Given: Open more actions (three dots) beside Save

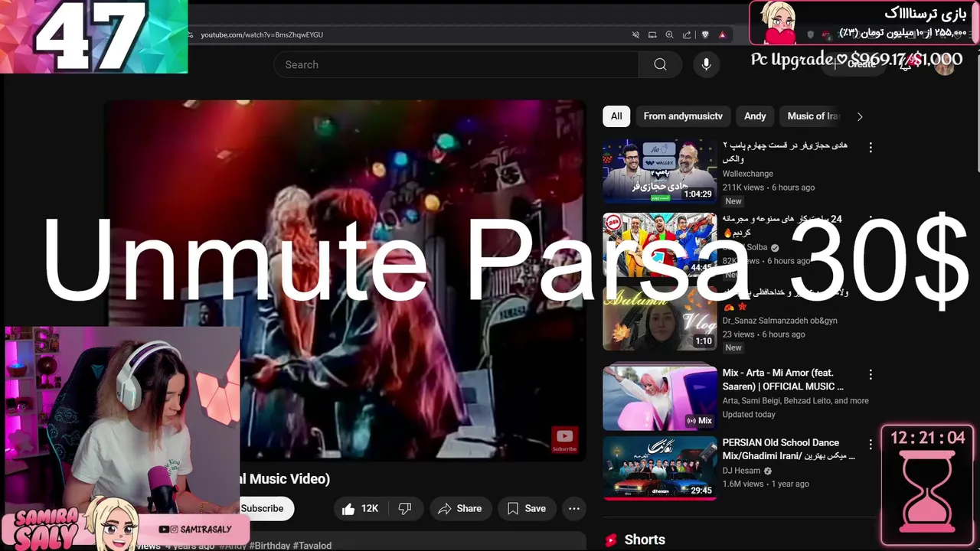Looking at the screenshot, I should pyautogui.click(x=573, y=508).
